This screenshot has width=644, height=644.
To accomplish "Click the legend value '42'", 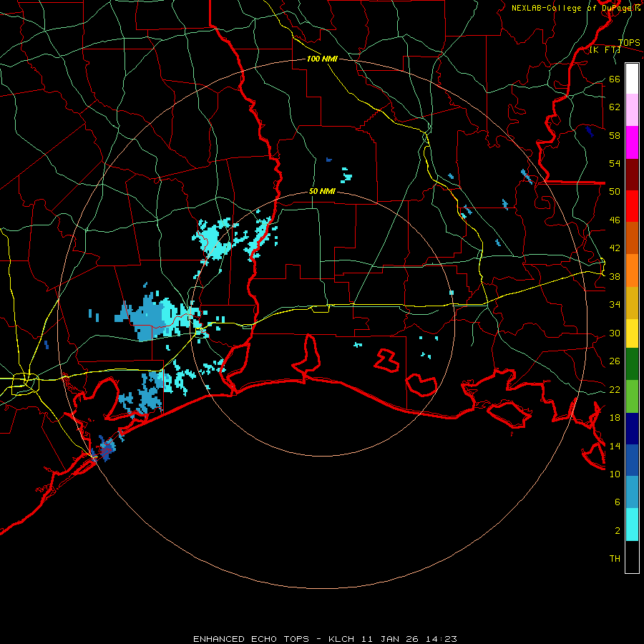I will click(x=615, y=248).
